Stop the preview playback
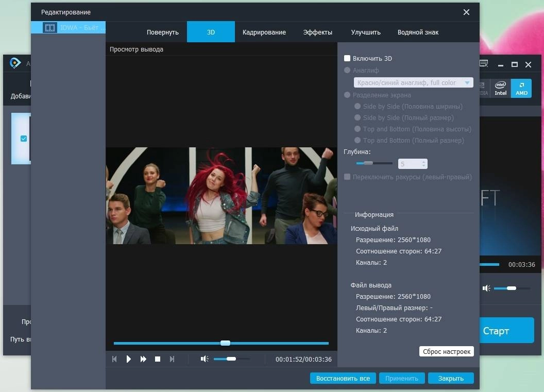Screen dimensions: 544x392 (158, 359)
